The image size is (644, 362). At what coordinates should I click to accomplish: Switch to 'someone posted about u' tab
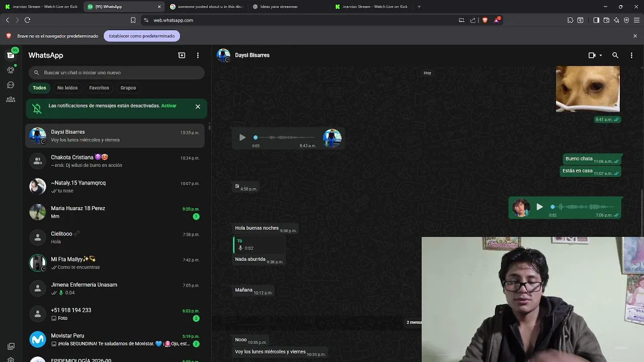click(206, 7)
